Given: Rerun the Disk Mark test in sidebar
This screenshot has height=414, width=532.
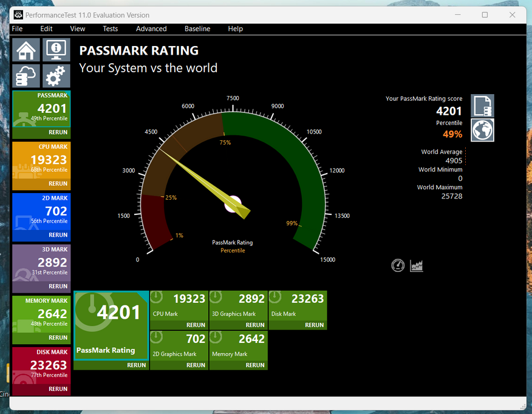Looking at the screenshot, I should point(58,389).
